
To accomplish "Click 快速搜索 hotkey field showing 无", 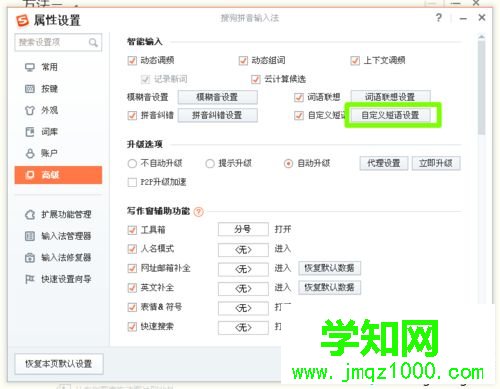I will point(243,327).
